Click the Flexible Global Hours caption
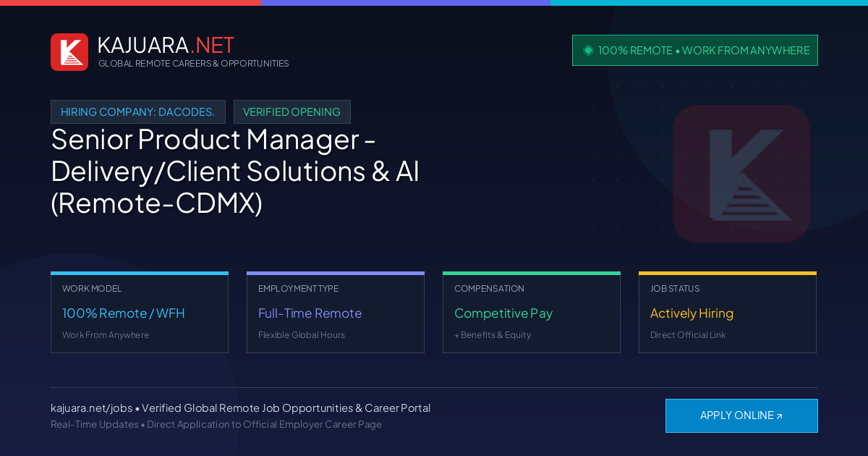Viewport: 868px width, 456px height. click(x=302, y=335)
